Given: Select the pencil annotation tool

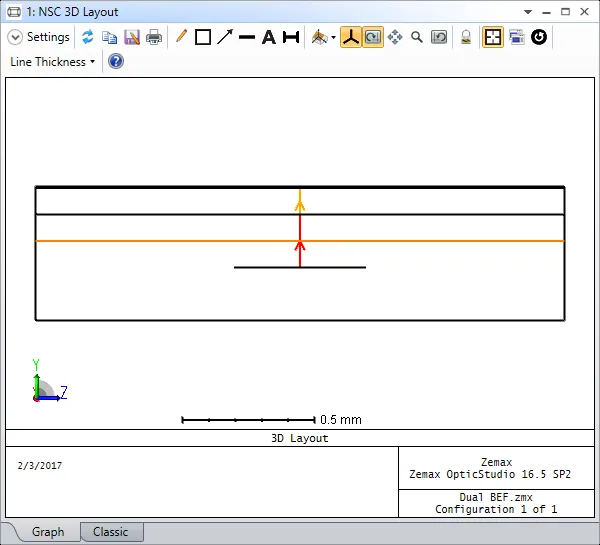Looking at the screenshot, I should pos(181,37).
